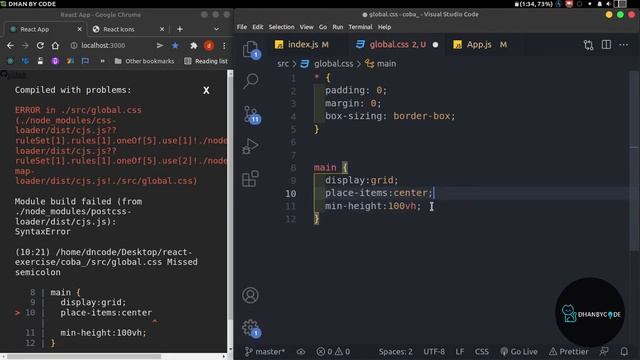Open the Accounts icon in activity bar

tap(250, 295)
